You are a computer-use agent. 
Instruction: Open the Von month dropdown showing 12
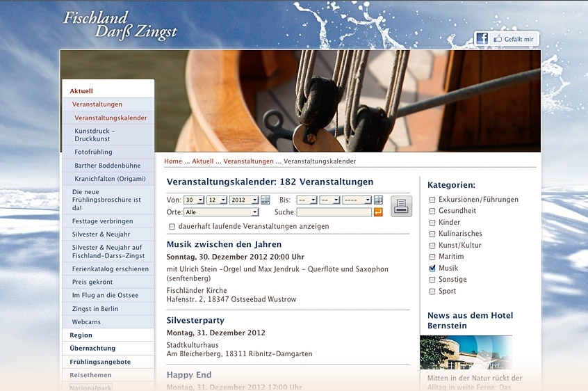pos(217,200)
